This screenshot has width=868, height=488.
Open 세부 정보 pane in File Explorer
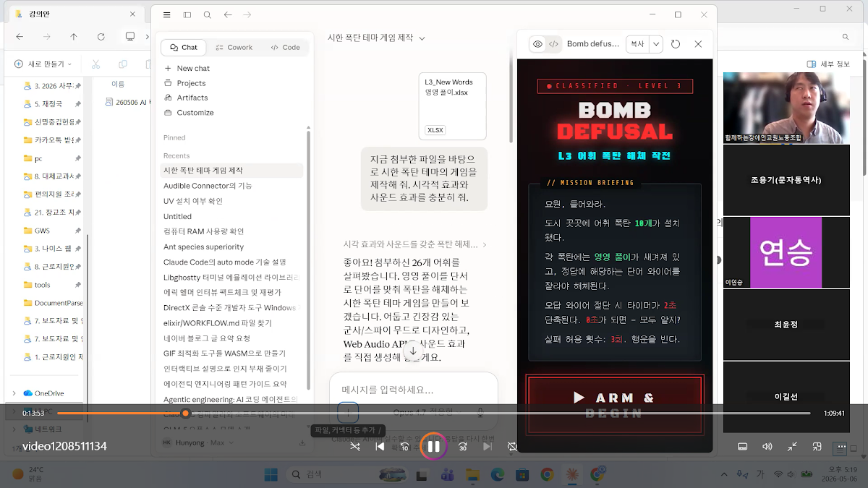coord(829,64)
